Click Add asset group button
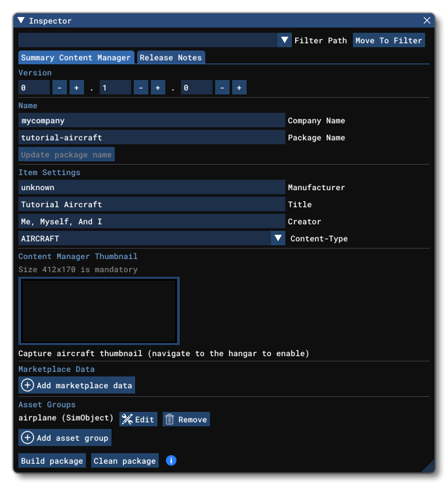The height and width of the screenshot is (486, 448). tap(65, 437)
